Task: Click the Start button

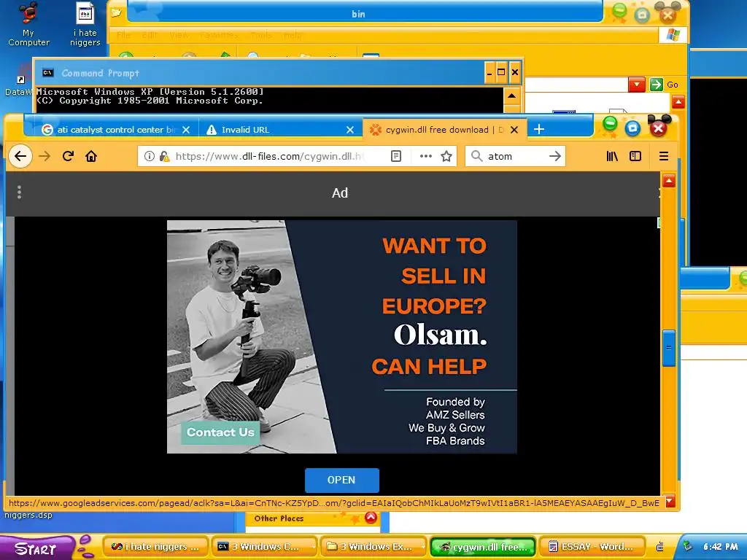Action: pos(36,548)
